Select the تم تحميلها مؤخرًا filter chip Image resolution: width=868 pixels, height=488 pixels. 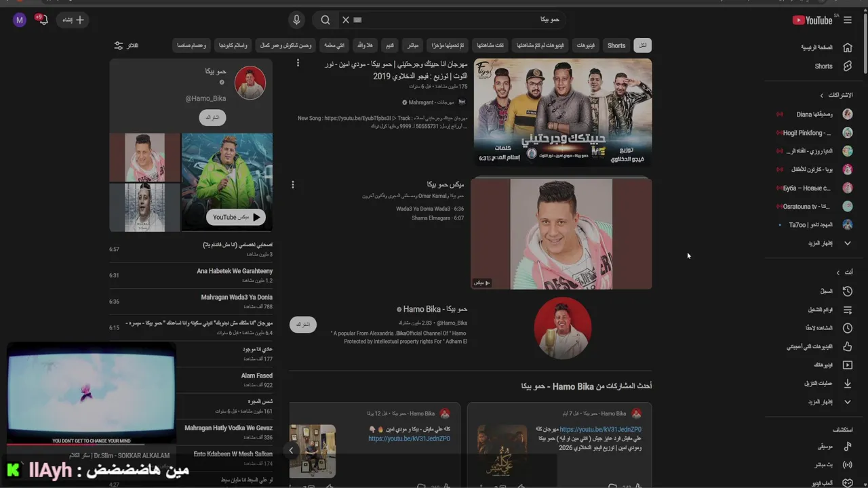(448, 45)
